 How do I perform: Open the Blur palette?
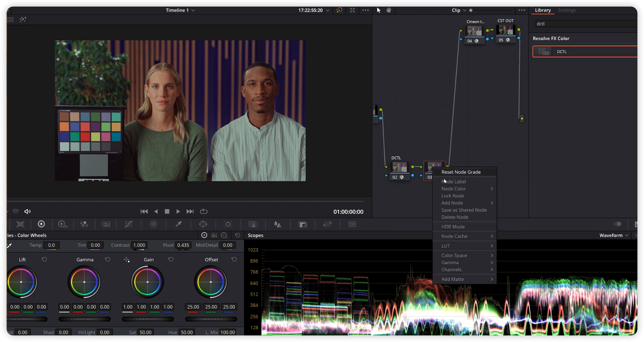tap(278, 224)
